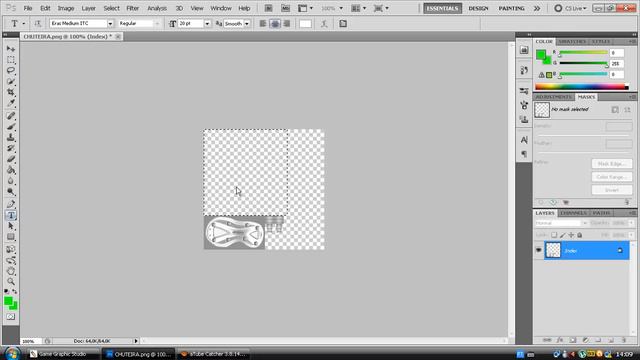
Task: Select the Rectangle shape tool
Action: (11, 237)
